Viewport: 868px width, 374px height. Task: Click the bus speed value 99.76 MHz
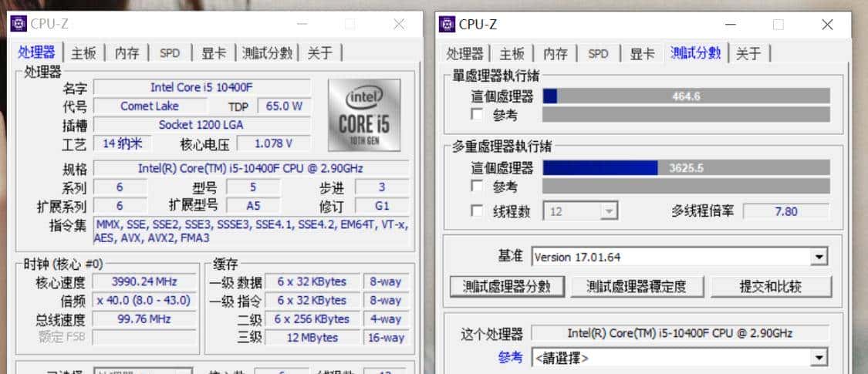point(144,319)
